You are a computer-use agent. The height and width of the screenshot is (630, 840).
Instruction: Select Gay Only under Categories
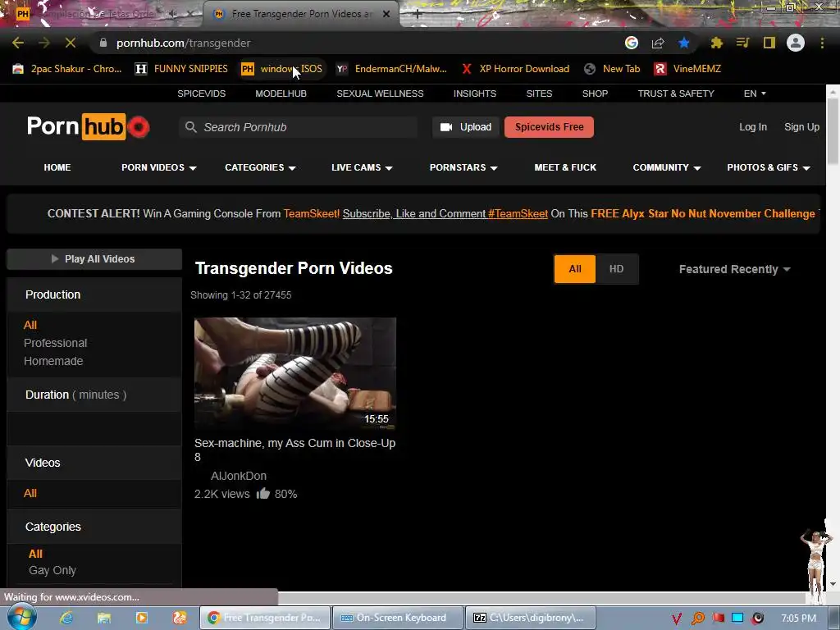(52, 571)
